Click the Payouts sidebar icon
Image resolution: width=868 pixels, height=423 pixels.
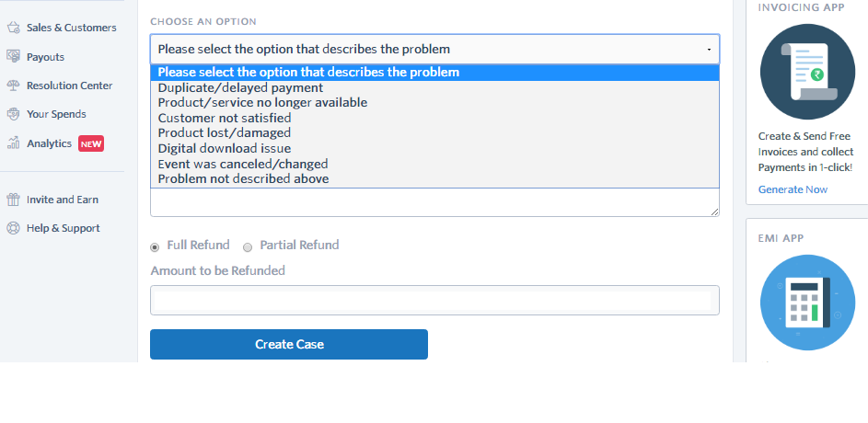click(14, 56)
